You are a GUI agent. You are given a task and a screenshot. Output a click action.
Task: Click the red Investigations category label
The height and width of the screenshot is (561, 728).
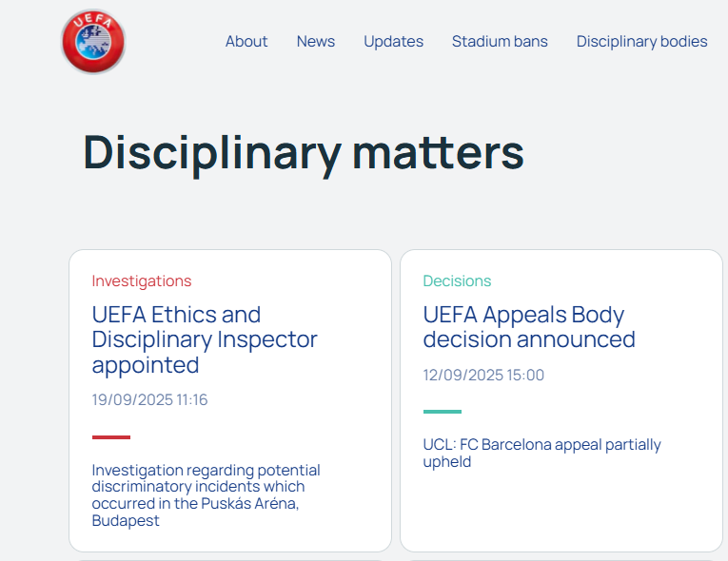coord(142,281)
